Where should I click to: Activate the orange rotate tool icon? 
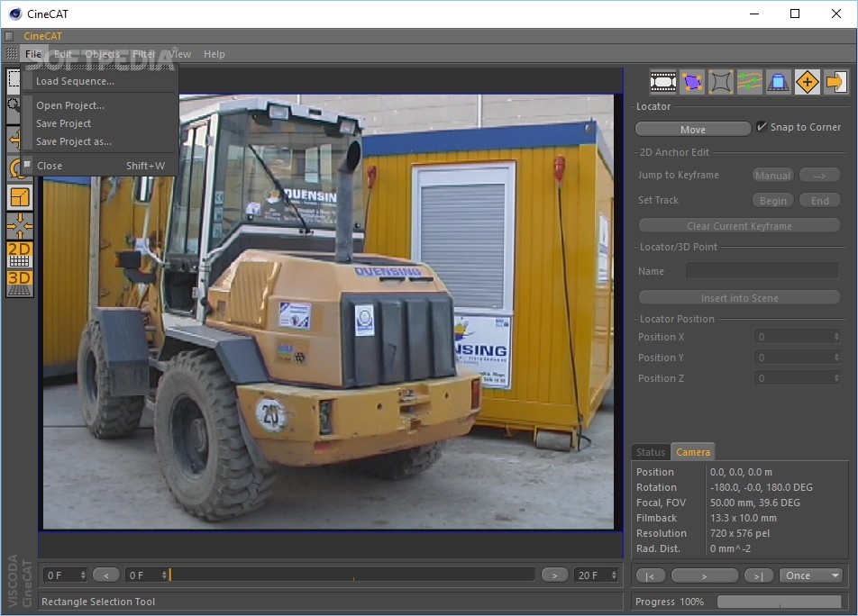14,169
